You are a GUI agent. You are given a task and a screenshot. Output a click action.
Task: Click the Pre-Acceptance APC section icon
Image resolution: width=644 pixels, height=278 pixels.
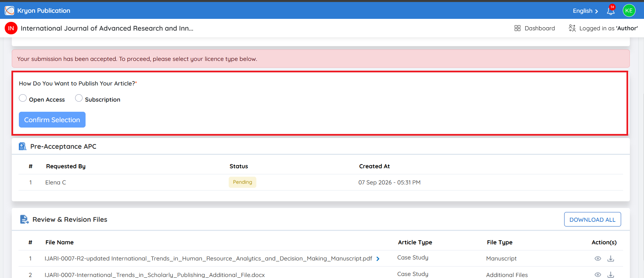coord(23,146)
